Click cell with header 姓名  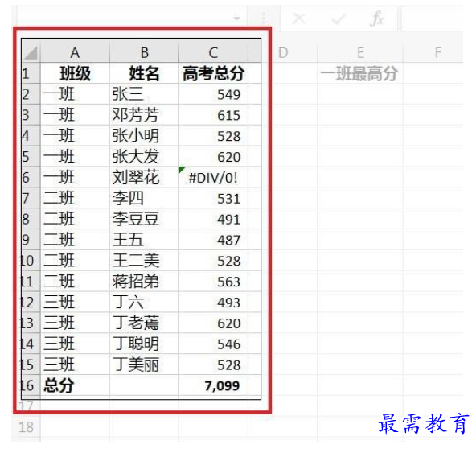click(144, 73)
